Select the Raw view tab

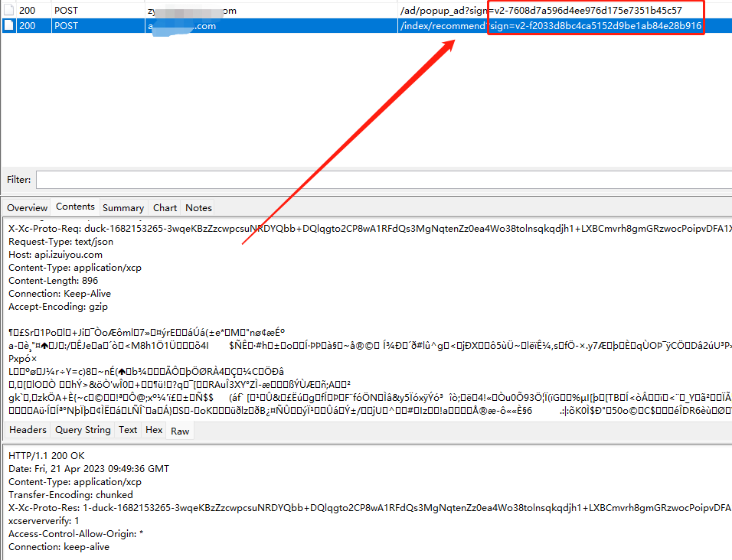180,431
